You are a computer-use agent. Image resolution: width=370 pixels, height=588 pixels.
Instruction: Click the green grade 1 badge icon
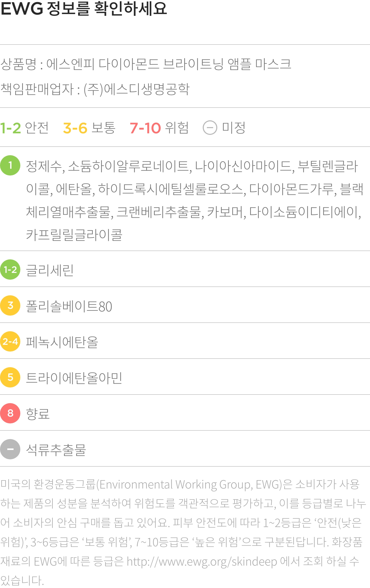click(10, 165)
